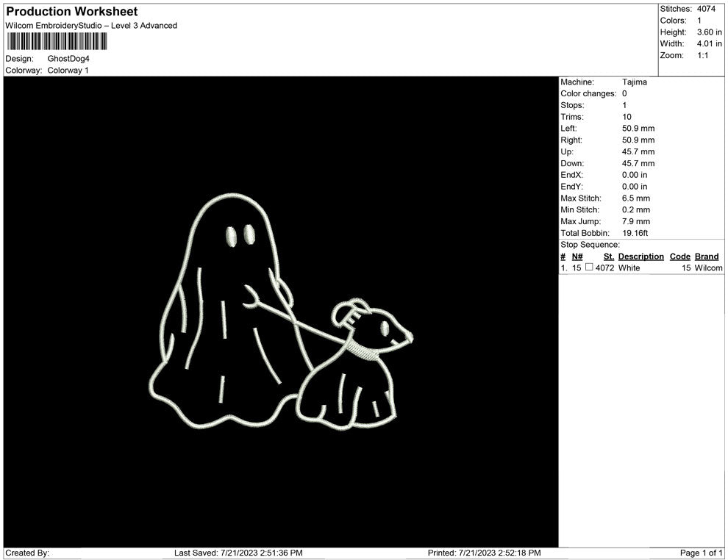Click the Code column header
Image resolution: width=728 pixels, height=560 pixels.
click(x=679, y=256)
